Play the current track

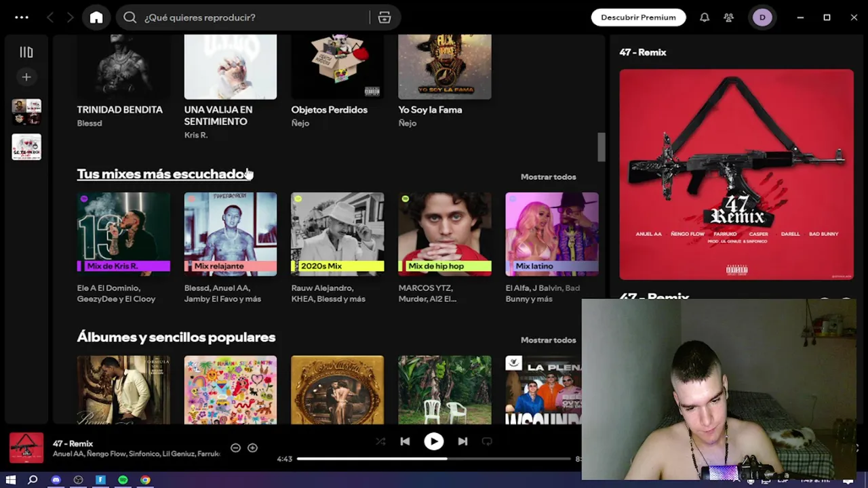click(x=433, y=441)
